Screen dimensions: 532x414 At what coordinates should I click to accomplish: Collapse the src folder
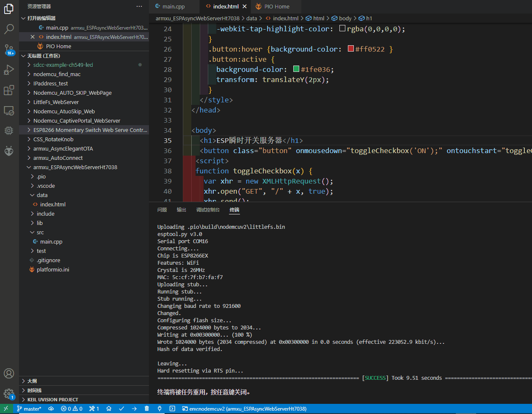coord(84,232)
